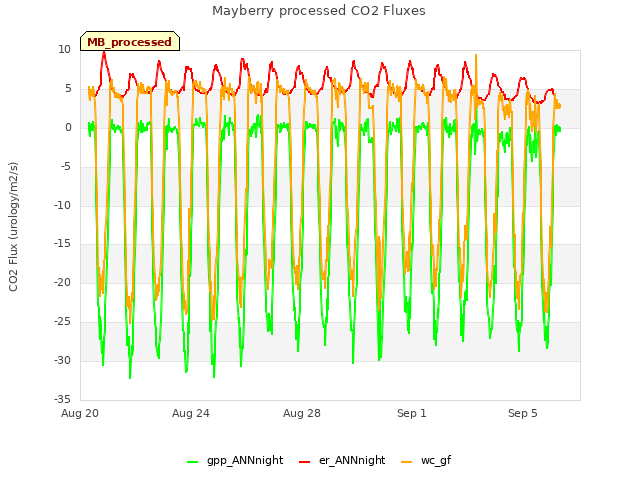
Task: Click the Aug 20 x-axis label
Action: (x=80, y=413)
